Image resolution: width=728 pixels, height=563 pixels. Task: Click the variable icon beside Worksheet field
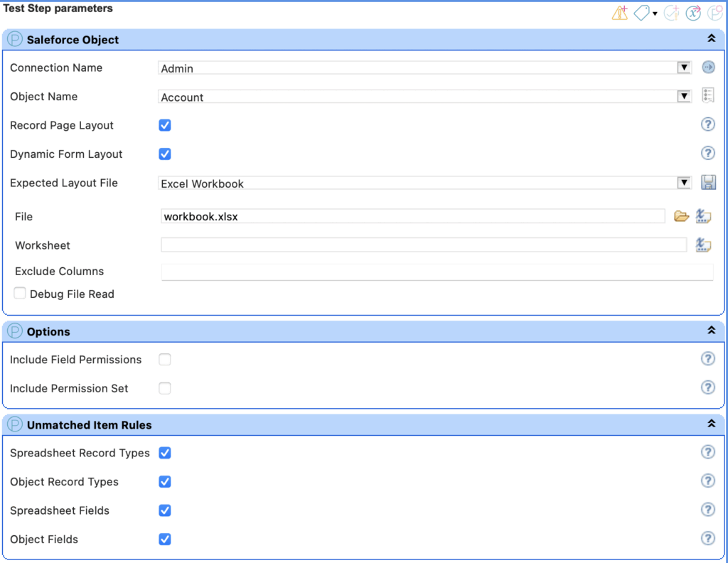703,245
